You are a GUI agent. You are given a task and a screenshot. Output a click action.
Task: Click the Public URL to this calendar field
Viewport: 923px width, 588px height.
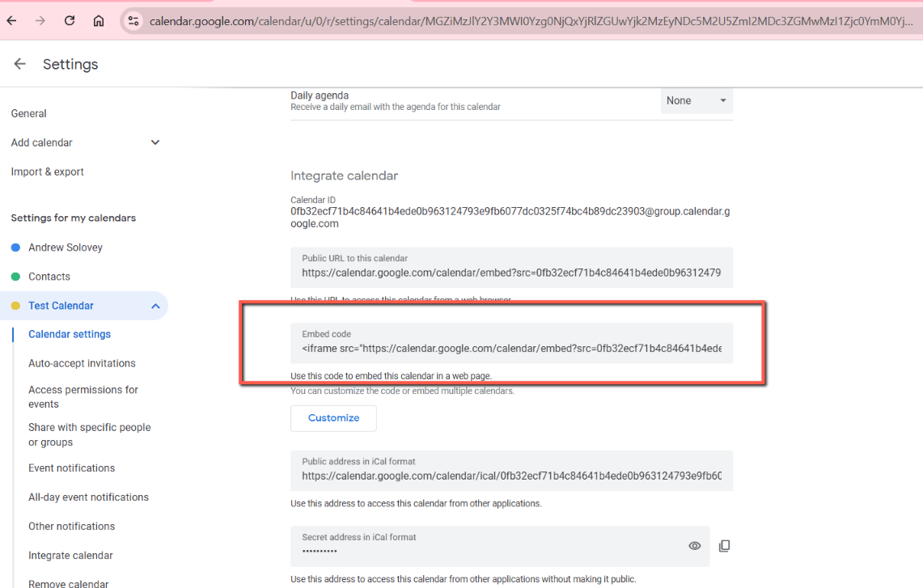tap(511, 268)
